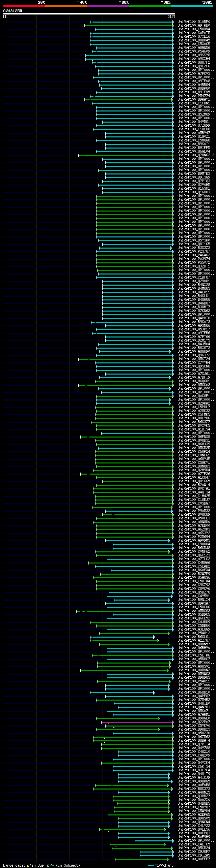
Task: Click the UniRef100_Q3ZBT1 label
Action: (x=194, y=266)
